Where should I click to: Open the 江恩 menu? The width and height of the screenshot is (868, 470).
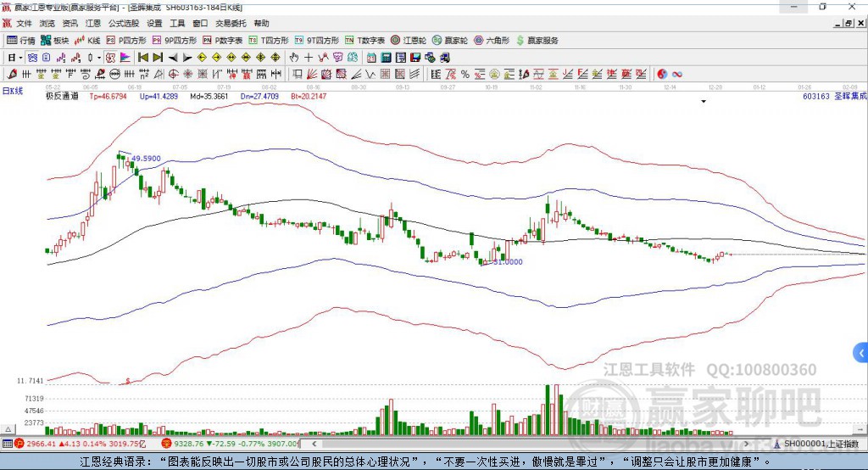[x=93, y=23]
